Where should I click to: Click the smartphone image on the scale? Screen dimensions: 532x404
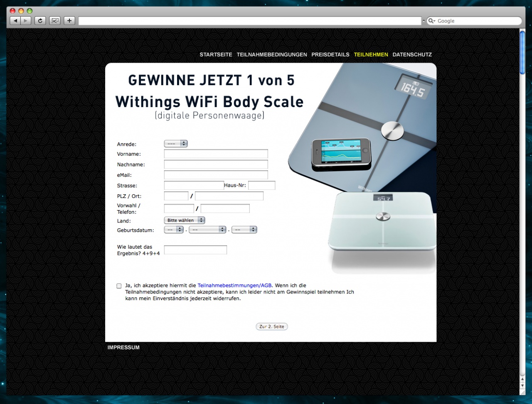[x=341, y=153]
